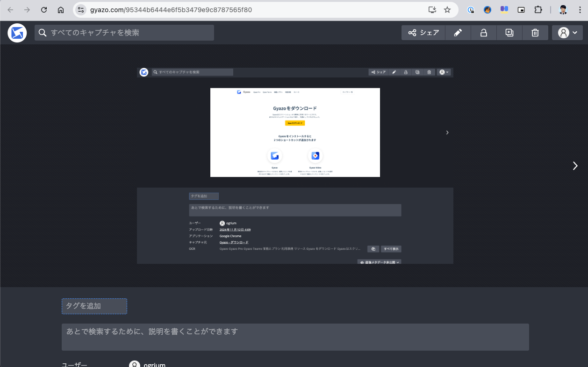The width and height of the screenshot is (588, 367).
Task: Click the gyazo.com URL in address bar
Action: (x=171, y=10)
